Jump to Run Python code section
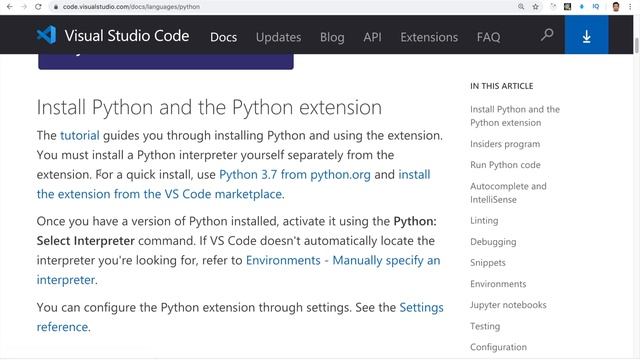Image resolution: width=640 pixels, height=360 pixels. click(x=505, y=165)
